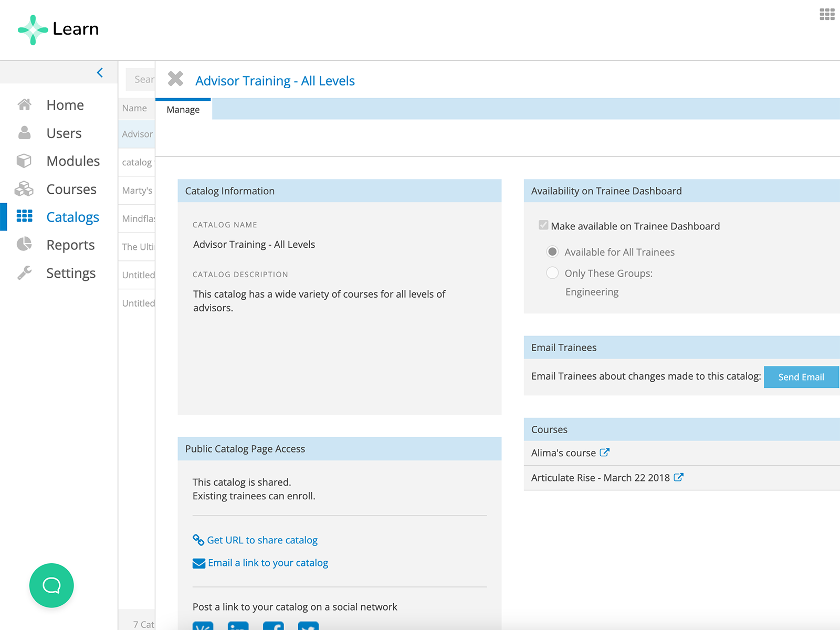This screenshot has height=630, width=840.
Task: Close the Advisor Training catalog panel
Action: click(175, 79)
